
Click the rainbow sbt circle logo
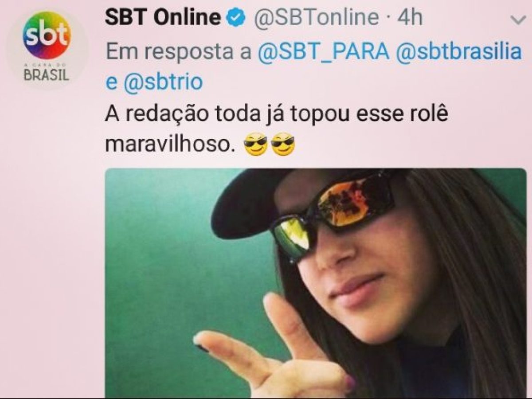coord(47,35)
